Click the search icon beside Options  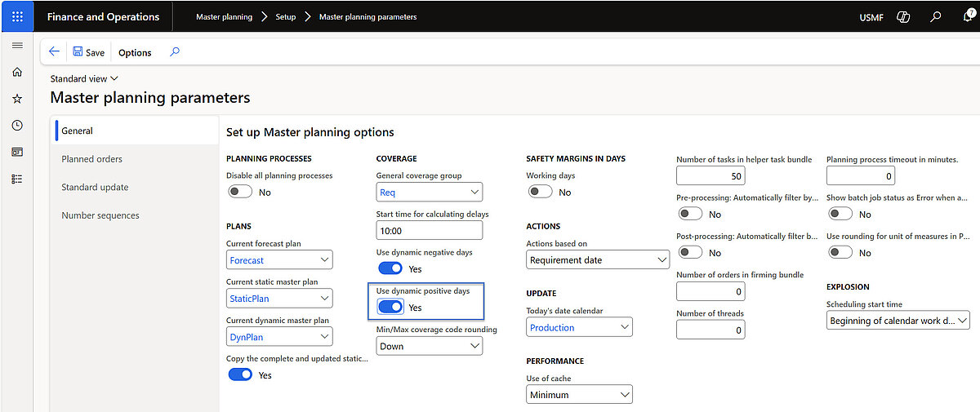tap(174, 51)
